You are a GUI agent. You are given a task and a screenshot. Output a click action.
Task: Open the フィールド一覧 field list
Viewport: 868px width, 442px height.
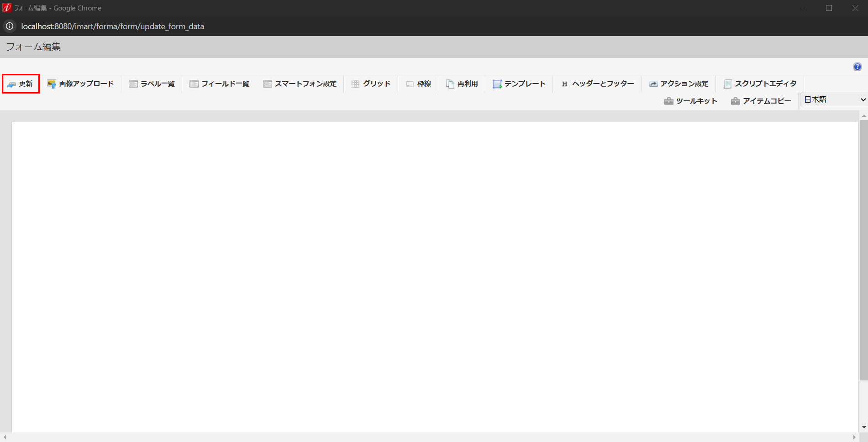click(x=219, y=83)
